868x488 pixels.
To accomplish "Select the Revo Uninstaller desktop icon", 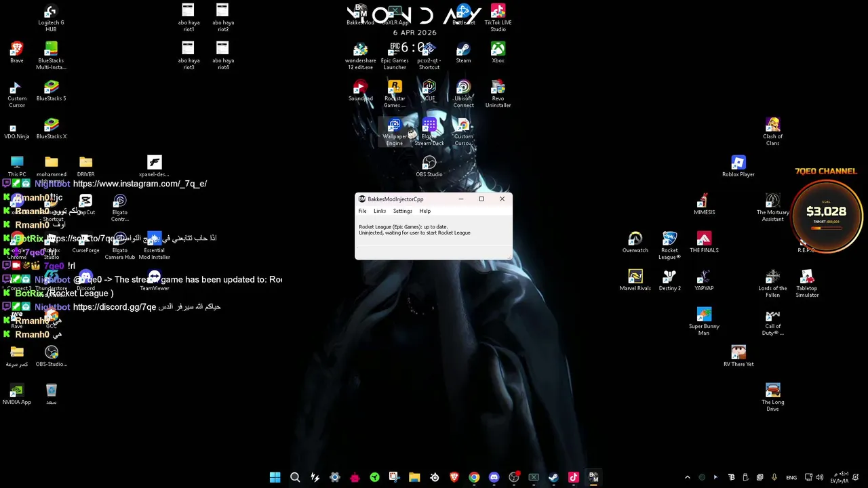I will click(x=498, y=94).
